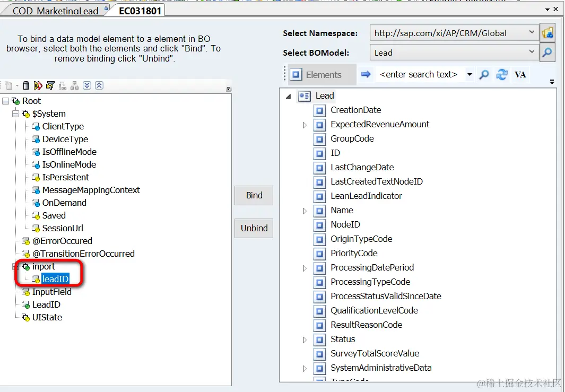Click magnifier button beside Select BOModel
Screen dimensions: 565x392
pos(547,53)
